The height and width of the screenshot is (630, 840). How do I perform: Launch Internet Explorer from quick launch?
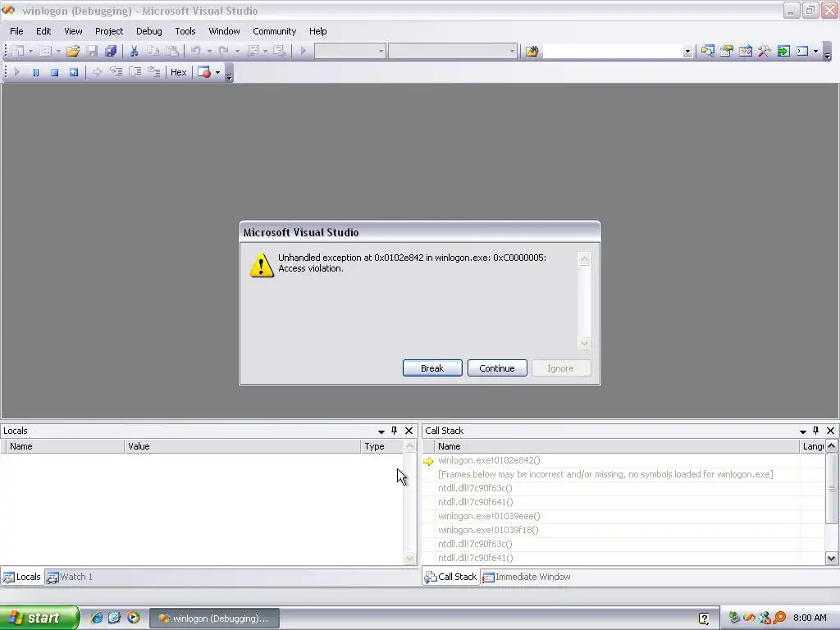point(97,619)
